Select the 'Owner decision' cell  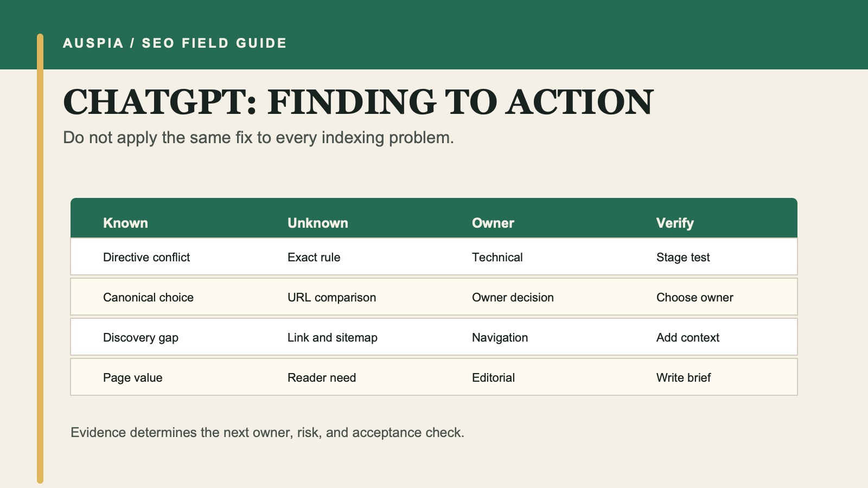[513, 298]
